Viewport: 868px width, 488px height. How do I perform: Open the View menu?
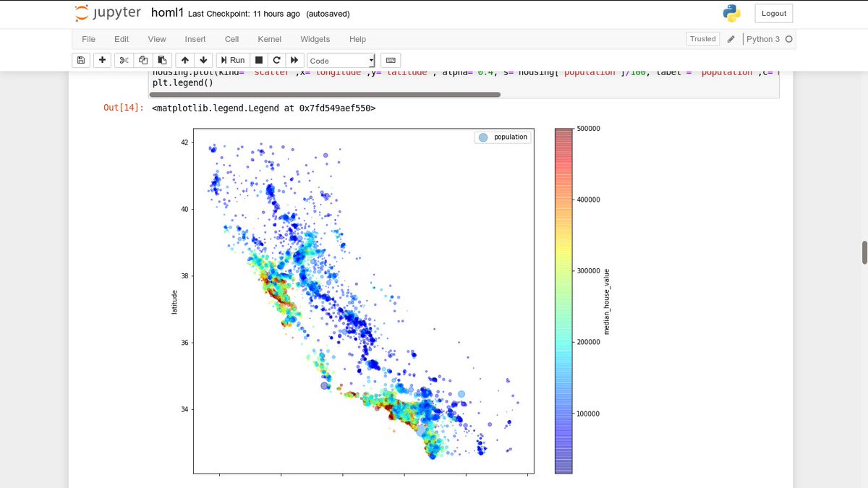(157, 39)
